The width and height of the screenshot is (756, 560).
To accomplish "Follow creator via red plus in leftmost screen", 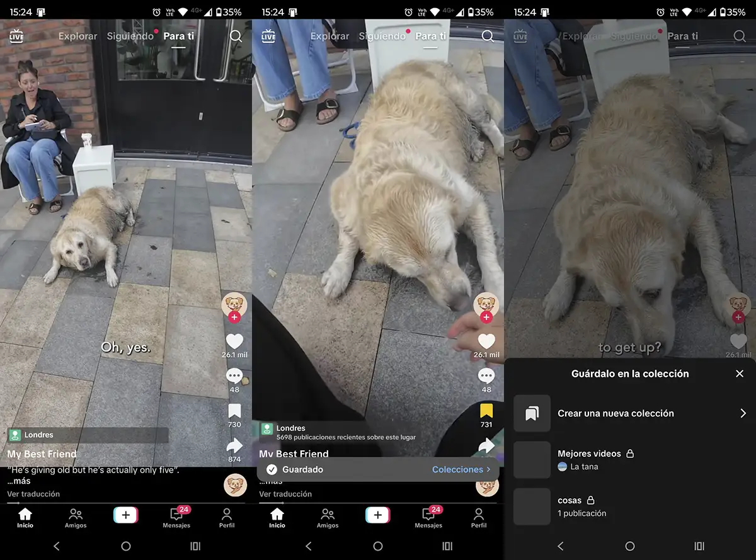I will point(234,317).
